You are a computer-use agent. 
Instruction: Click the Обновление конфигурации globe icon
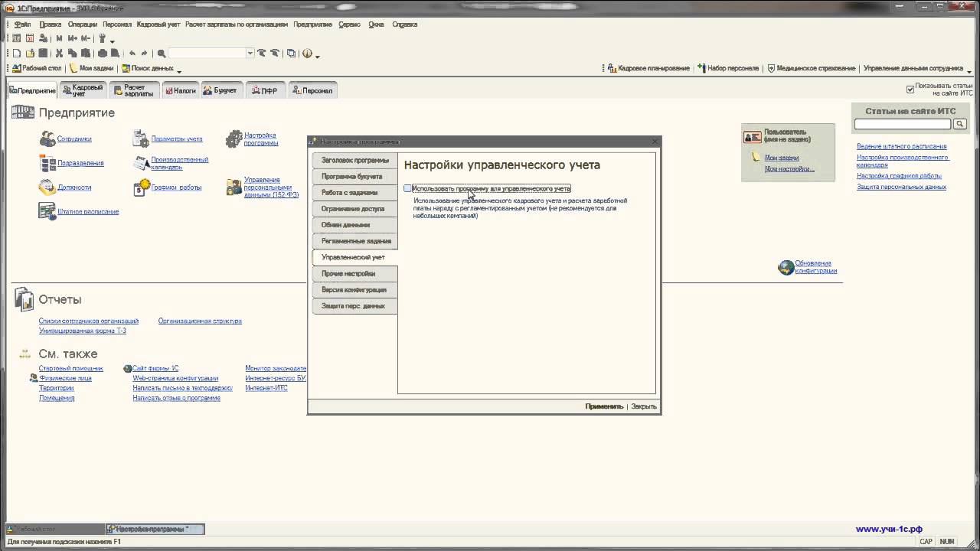[786, 267]
